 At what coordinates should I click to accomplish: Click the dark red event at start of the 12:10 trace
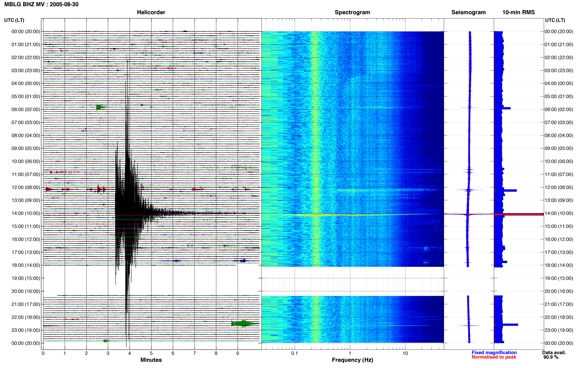coord(49,189)
